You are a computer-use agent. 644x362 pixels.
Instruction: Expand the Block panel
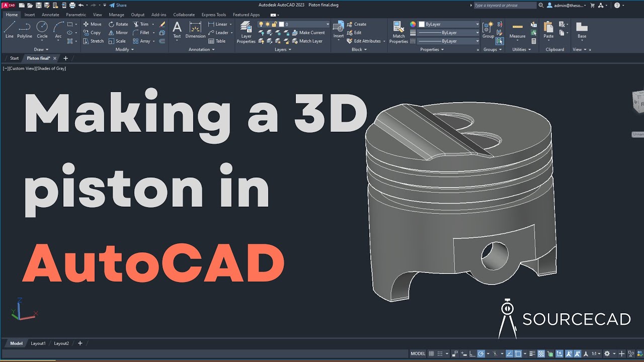coord(359,49)
